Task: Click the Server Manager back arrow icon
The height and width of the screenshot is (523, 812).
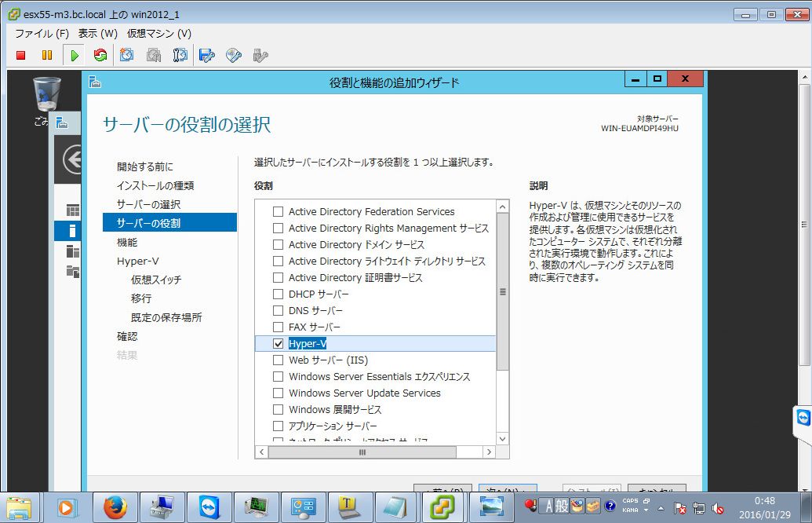Action: click(72, 159)
